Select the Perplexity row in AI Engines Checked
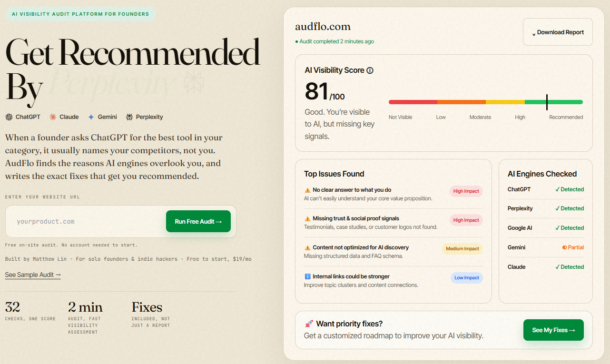The image size is (610, 364). tap(546, 208)
